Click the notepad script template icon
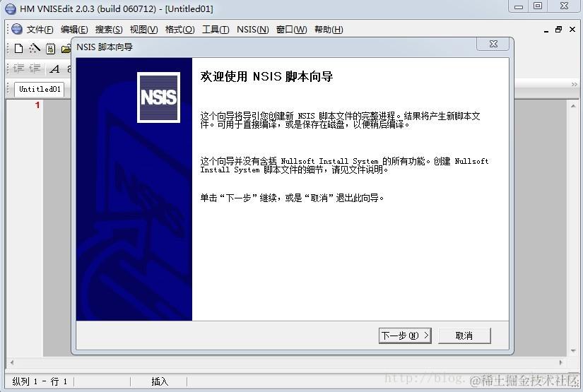 pos(51,49)
